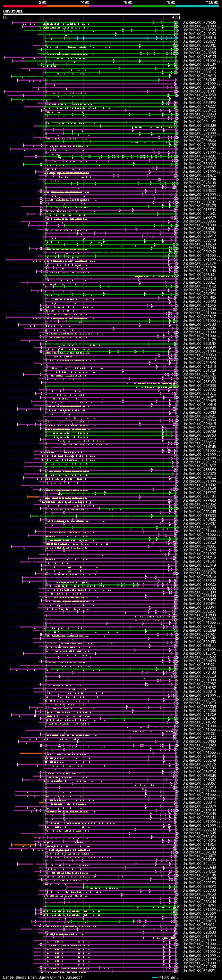The height and width of the screenshot is (980, 222).
Task: Select UniRef100_A8MQW1 label
Action: pyautogui.click(x=199, y=229)
